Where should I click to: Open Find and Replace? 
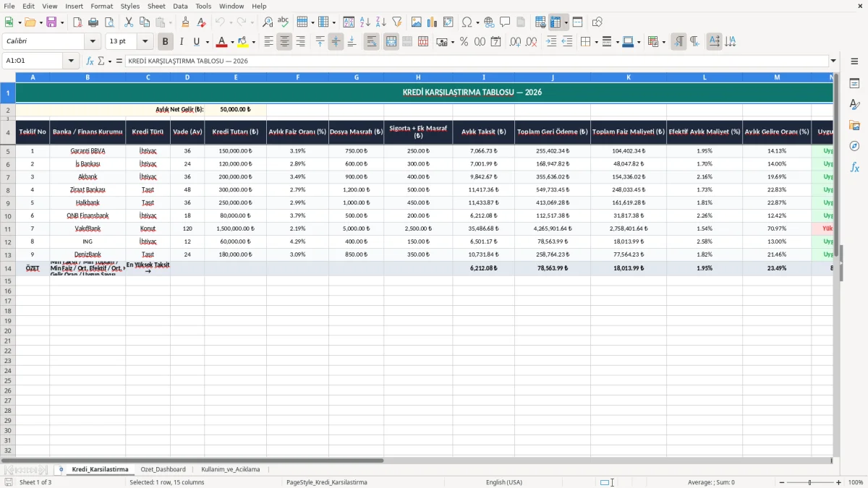point(268,22)
